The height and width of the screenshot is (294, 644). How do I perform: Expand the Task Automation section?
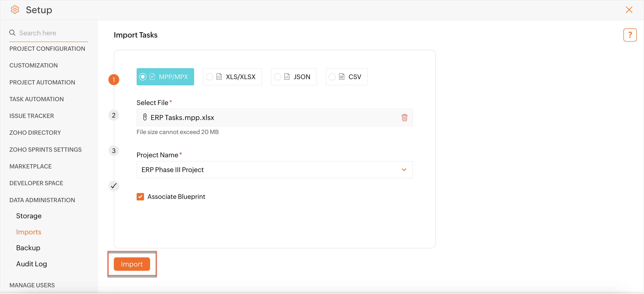[36, 99]
